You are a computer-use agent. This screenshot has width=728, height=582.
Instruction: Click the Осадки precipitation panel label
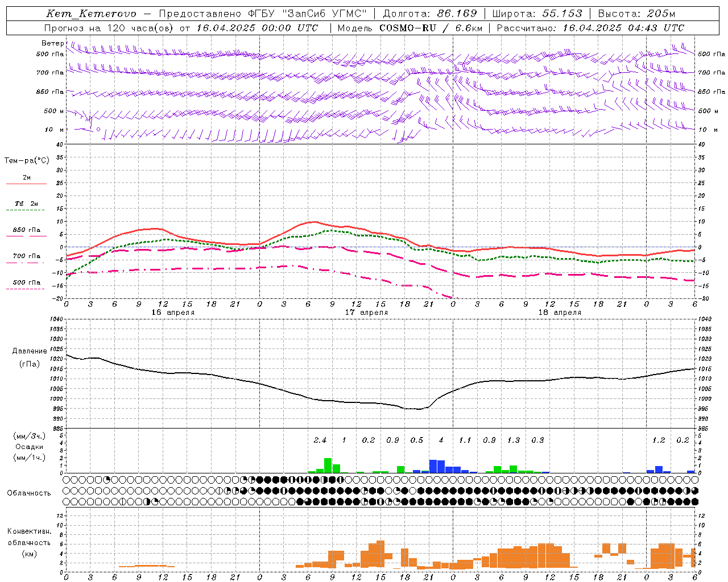[29, 447]
